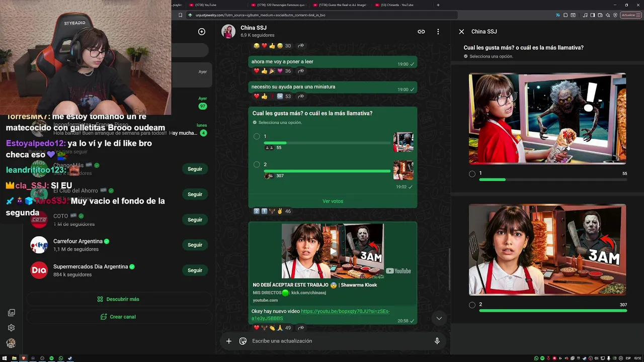Image resolution: width=644 pixels, height=362 pixels.
Task: Open Windows Start menu
Action: point(5,358)
